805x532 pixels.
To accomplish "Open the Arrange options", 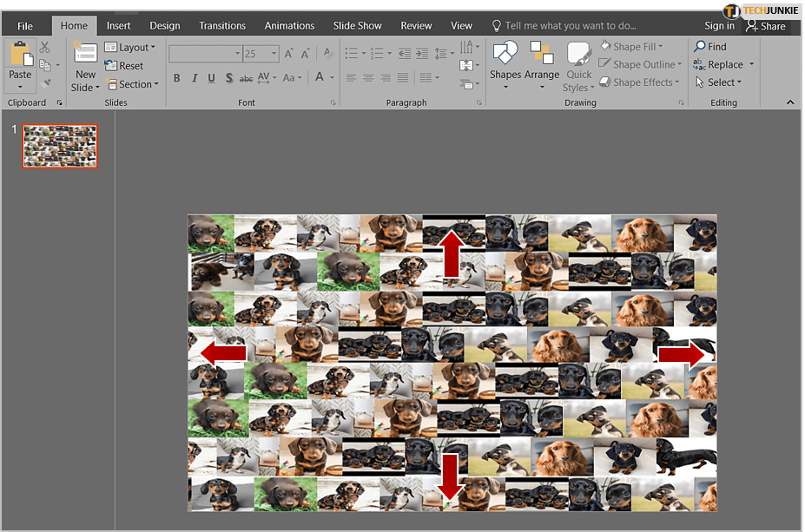I will point(541,65).
